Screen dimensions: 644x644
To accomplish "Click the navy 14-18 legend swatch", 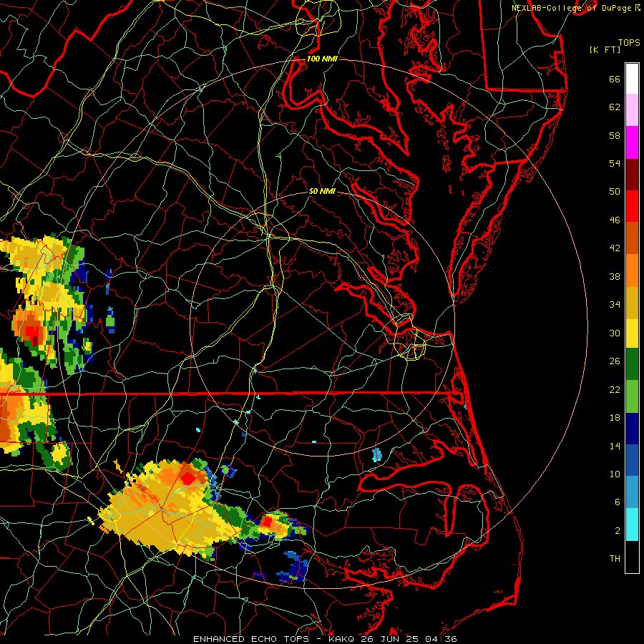I will point(632,429).
